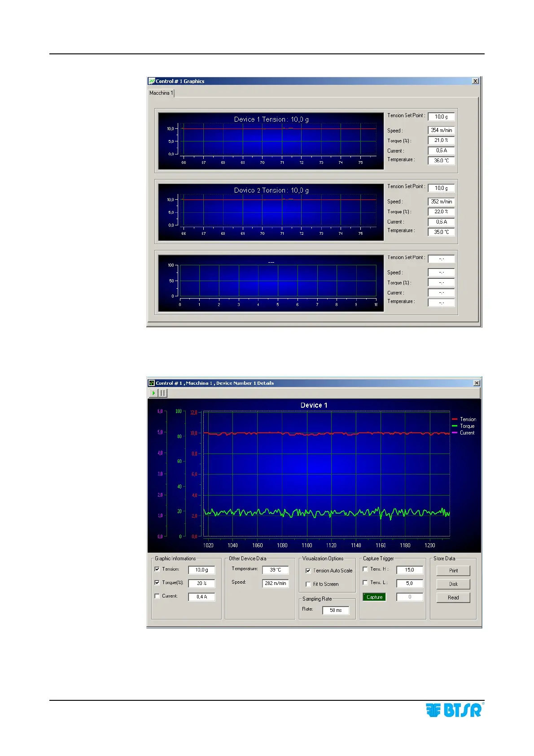
Task: Click the Print button in Store Data
Action: click(x=453, y=571)
